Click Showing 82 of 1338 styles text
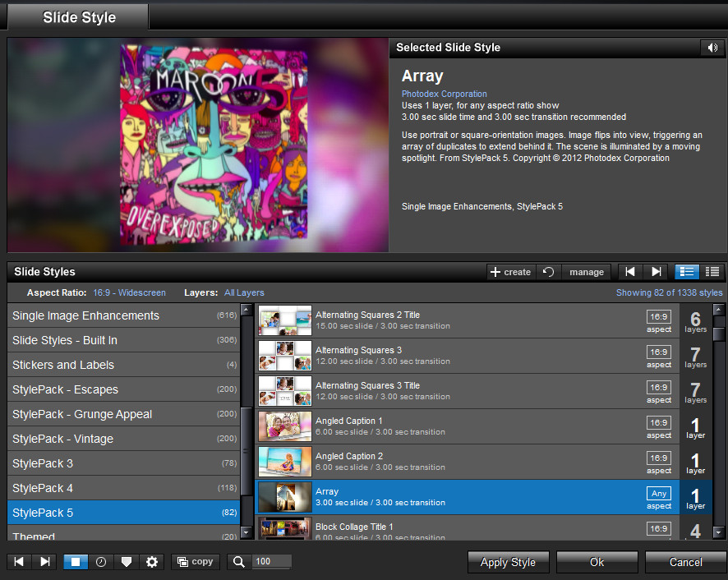The width and height of the screenshot is (728, 580). click(669, 292)
